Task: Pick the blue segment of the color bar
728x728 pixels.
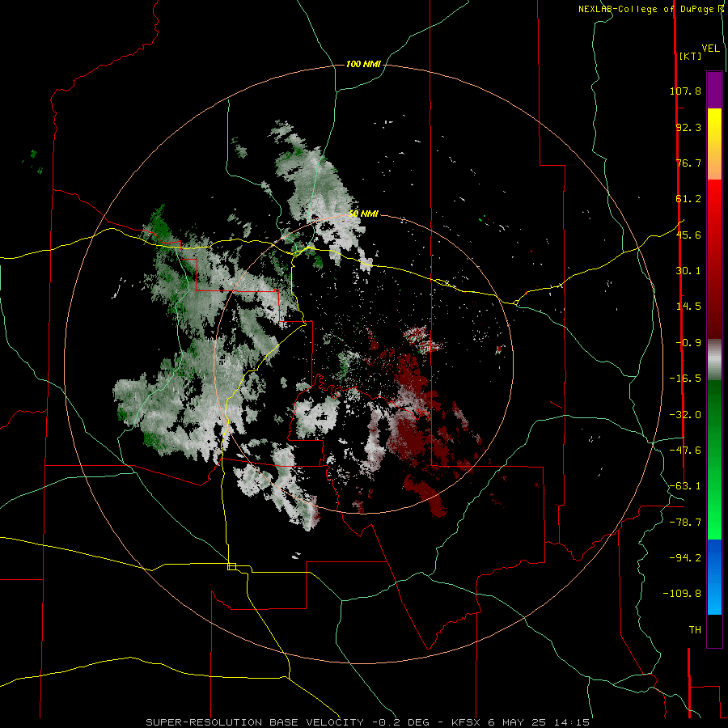Action: pos(714,577)
